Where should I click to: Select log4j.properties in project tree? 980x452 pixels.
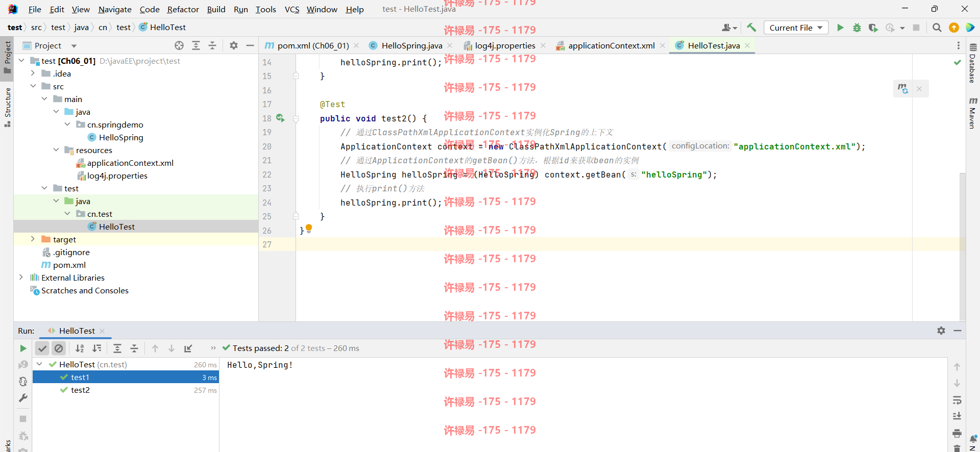coord(117,175)
